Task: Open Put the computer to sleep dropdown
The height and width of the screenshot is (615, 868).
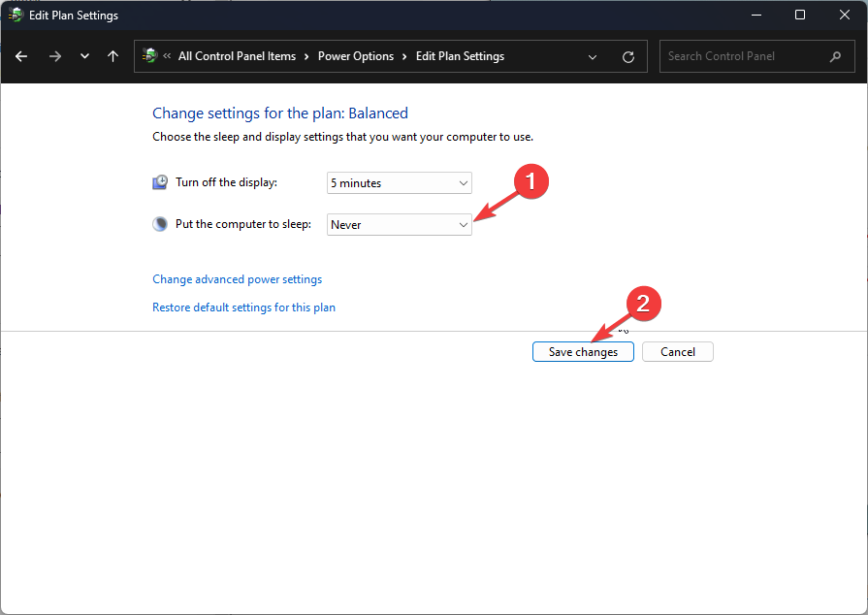Action: (x=400, y=225)
